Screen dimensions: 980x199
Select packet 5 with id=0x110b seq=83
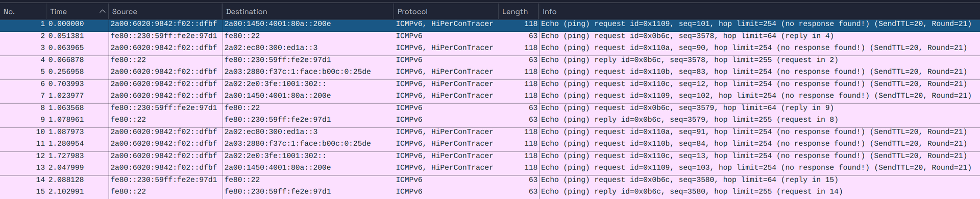point(490,72)
